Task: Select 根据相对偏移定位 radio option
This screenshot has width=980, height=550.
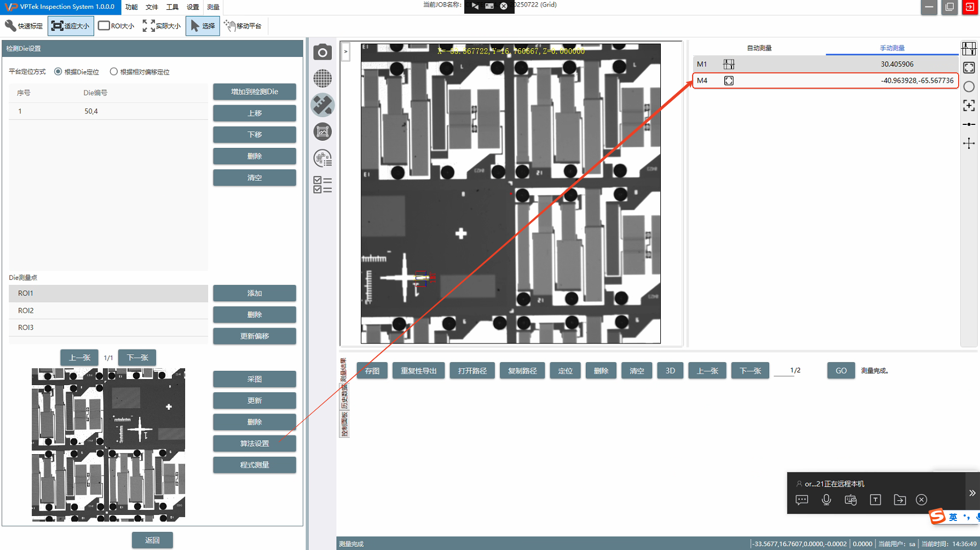Action: click(114, 72)
